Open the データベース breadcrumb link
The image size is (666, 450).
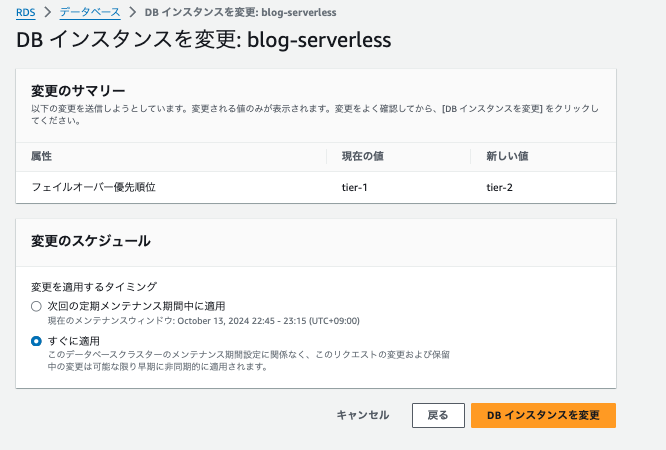pos(90,12)
